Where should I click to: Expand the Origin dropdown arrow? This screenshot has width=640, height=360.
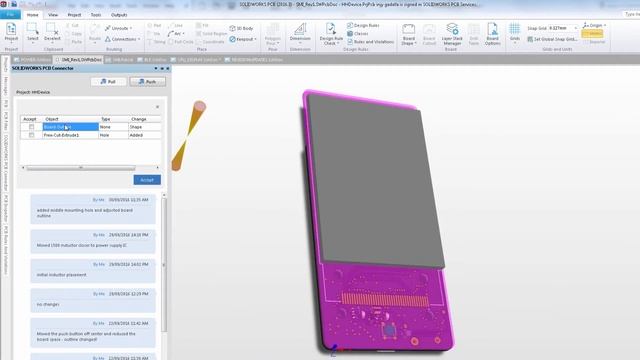click(604, 25)
